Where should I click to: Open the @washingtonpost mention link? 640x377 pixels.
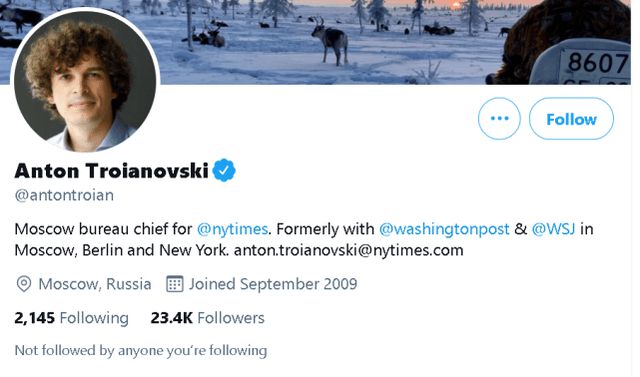click(x=444, y=229)
